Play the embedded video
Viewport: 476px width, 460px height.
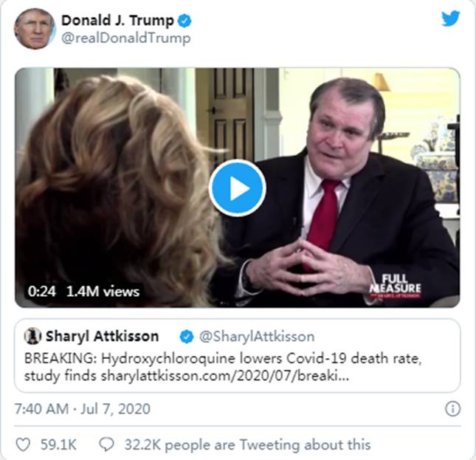click(x=237, y=188)
